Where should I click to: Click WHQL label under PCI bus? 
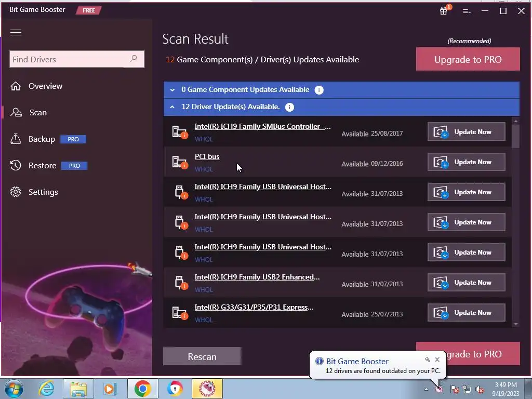pos(204,169)
